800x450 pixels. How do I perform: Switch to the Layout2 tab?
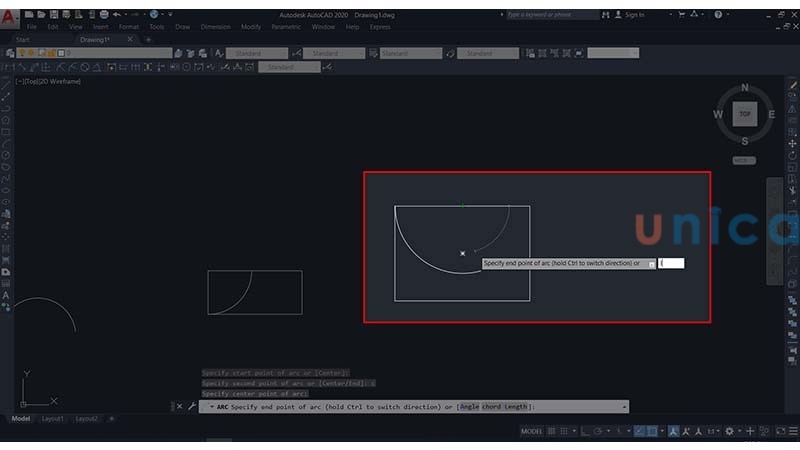coord(86,419)
